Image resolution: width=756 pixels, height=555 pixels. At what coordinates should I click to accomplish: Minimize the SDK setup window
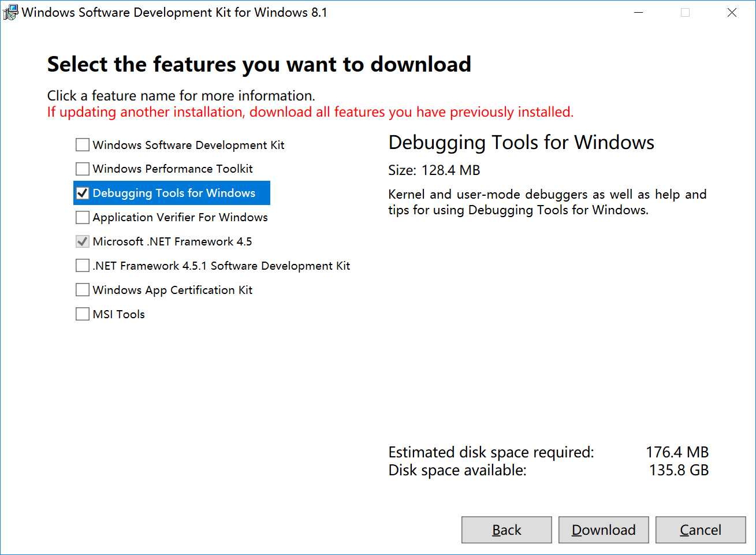[638, 13]
